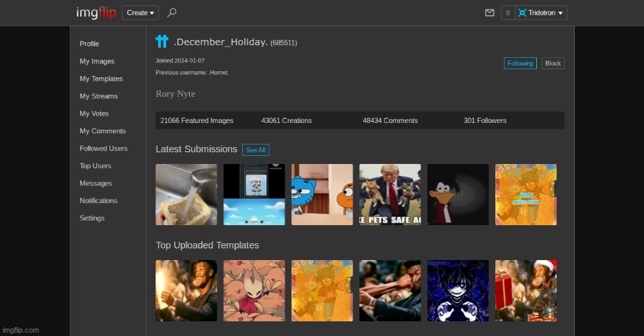
Task: Open Settings from the sidebar
Action: click(x=92, y=218)
